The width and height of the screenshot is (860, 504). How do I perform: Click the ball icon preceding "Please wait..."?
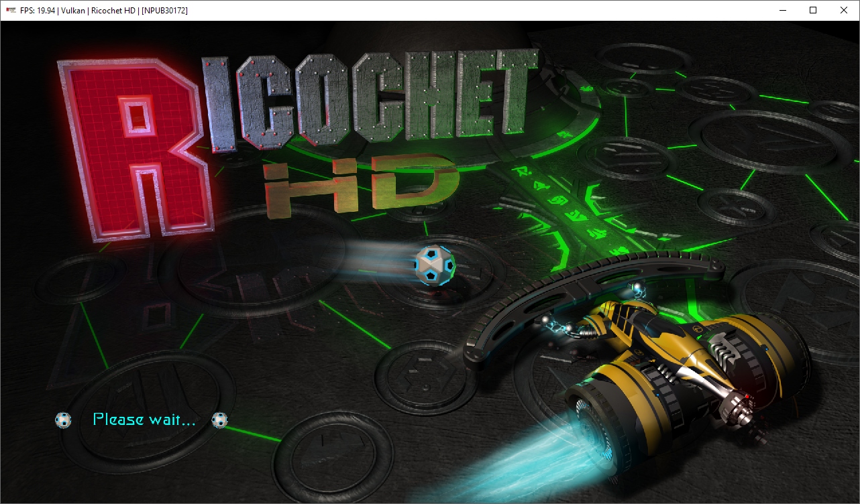63,420
